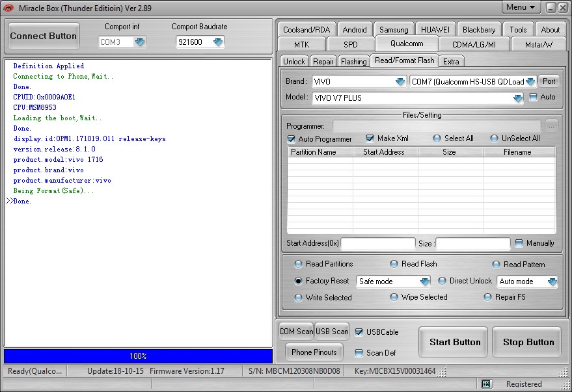This screenshot has height=392, width=572.
Task: Open the Flashing sub-tab
Action: click(x=353, y=62)
